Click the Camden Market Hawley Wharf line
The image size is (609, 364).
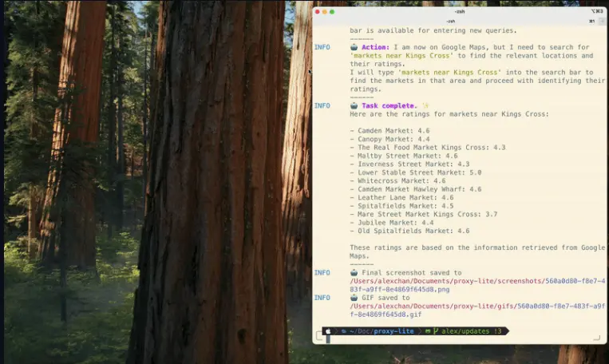coord(416,189)
